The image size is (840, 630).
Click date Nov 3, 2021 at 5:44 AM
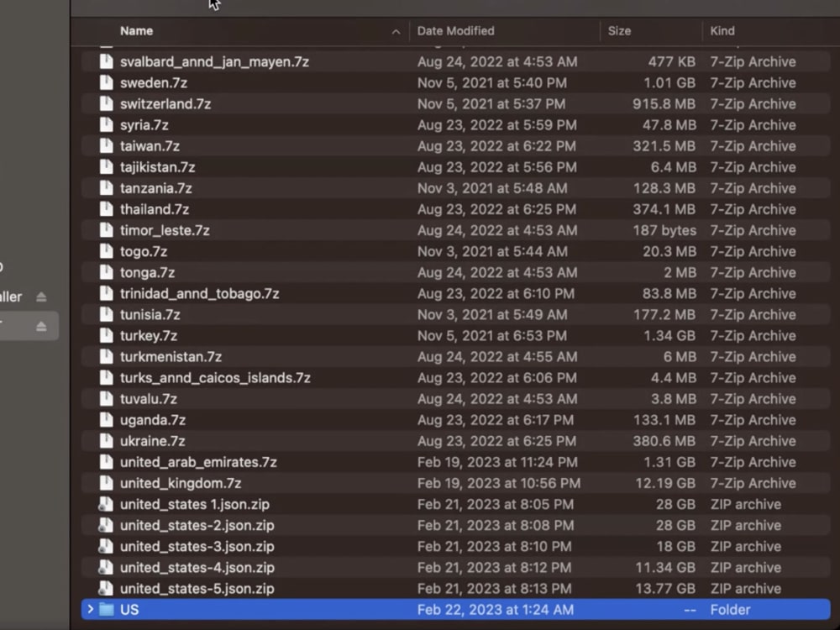pyautogui.click(x=492, y=251)
